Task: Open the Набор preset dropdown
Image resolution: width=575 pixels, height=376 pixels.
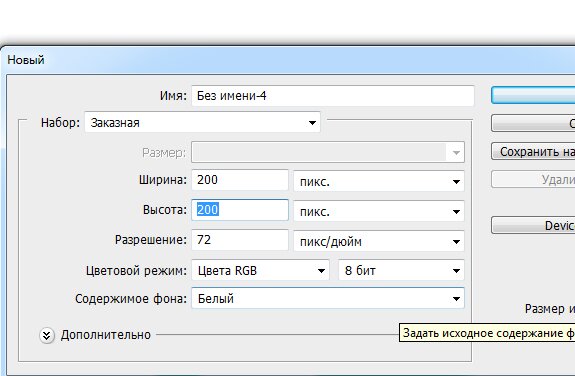Action: tap(202, 123)
